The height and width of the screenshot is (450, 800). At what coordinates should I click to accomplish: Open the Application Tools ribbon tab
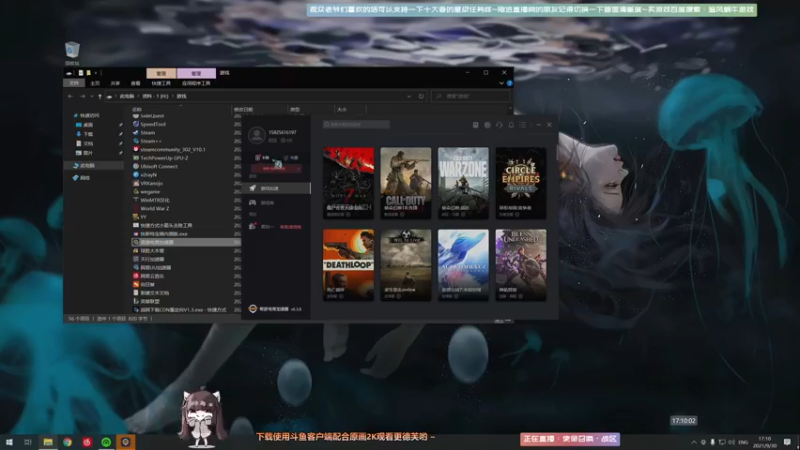(196, 83)
